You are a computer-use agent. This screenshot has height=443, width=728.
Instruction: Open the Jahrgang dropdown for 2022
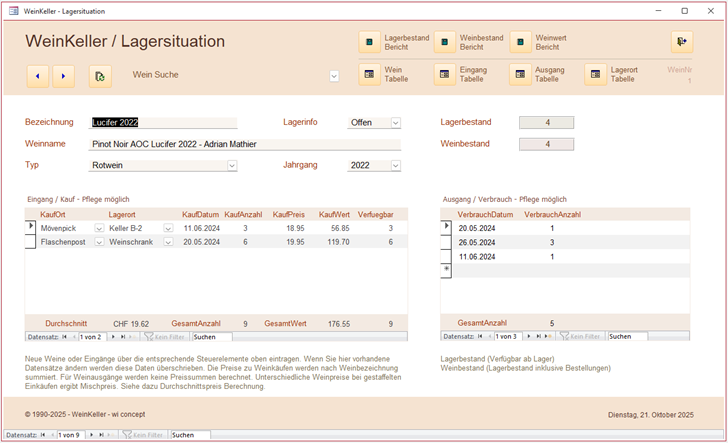395,165
